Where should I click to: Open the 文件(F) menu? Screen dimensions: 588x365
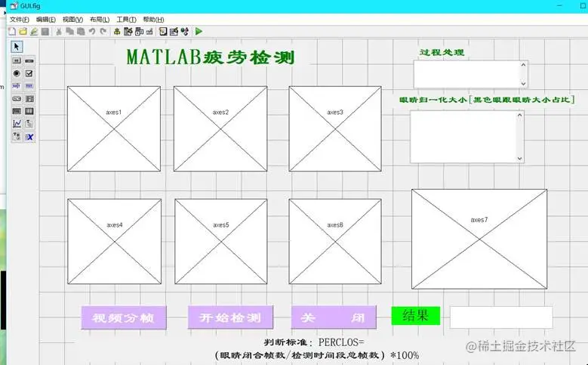pos(19,20)
